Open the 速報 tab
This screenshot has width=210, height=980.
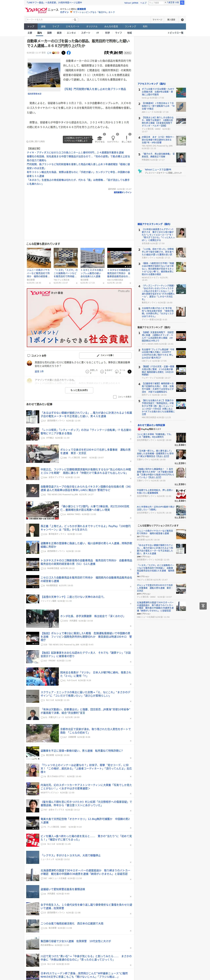click(x=43, y=26)
